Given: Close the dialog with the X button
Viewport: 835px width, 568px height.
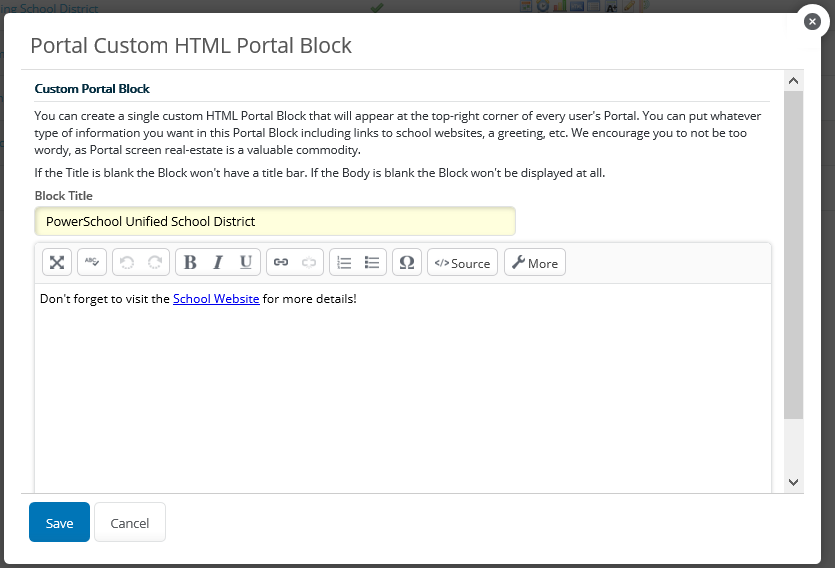Looking at the screenshot, I should pos(812,21).
